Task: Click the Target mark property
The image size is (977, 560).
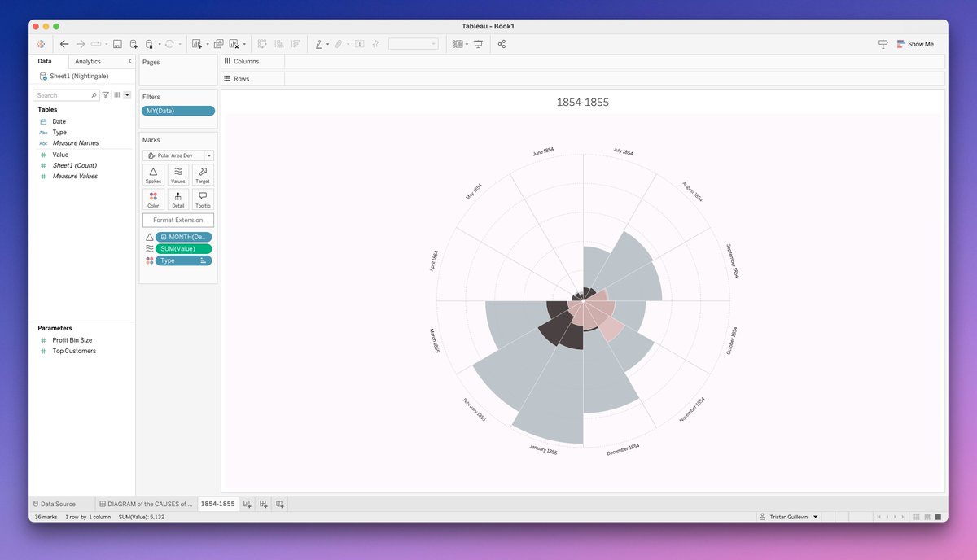Action: tap(202, 174)
